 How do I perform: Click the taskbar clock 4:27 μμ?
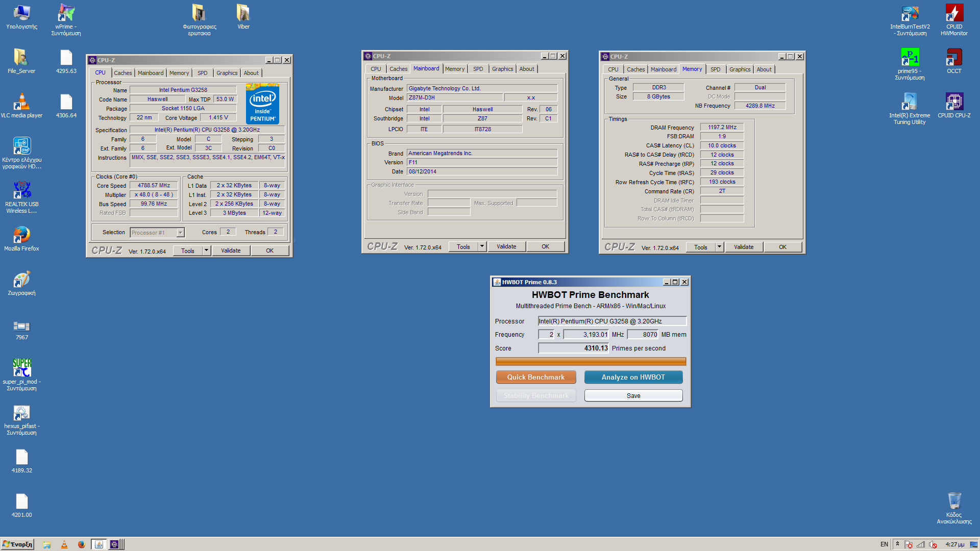click(954, 544)
